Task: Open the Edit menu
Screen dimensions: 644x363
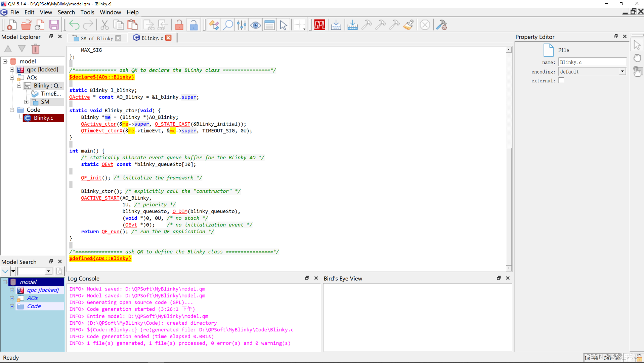Action: pos(29,12)
